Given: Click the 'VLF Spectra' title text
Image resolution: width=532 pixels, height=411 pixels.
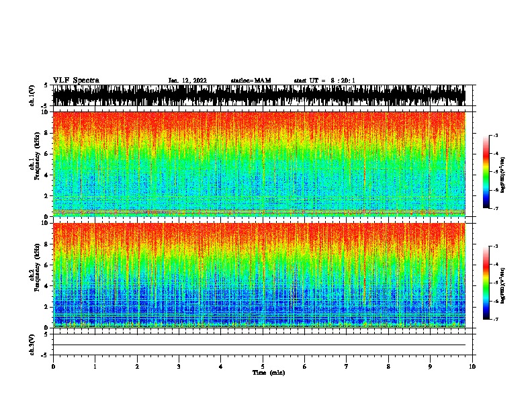Looking at the screenshot, I should [x=76, y=81].
